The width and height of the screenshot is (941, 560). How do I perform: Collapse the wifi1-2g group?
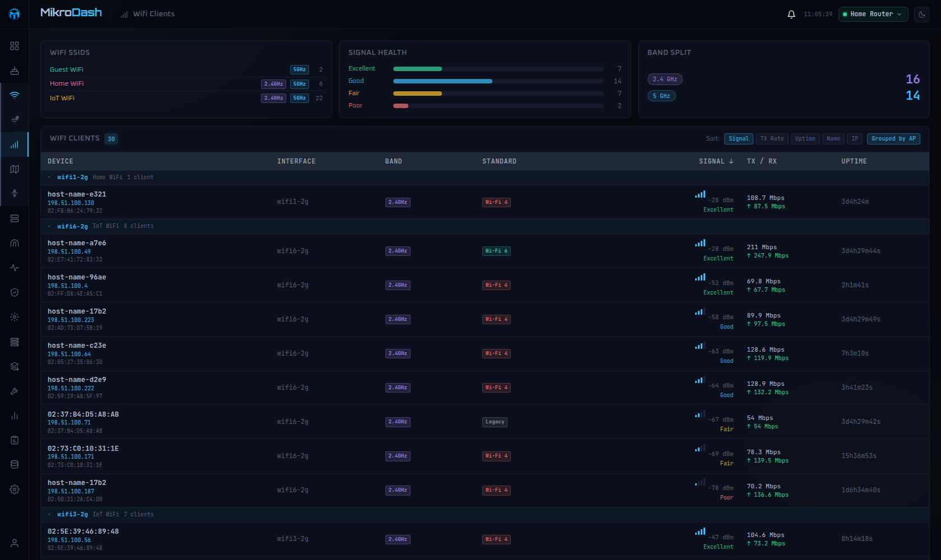(72, 178)
